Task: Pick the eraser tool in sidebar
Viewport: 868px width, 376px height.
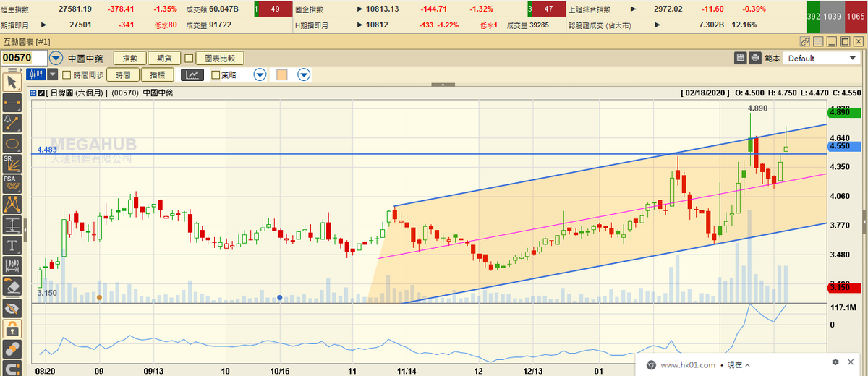Action: point(12,286)
